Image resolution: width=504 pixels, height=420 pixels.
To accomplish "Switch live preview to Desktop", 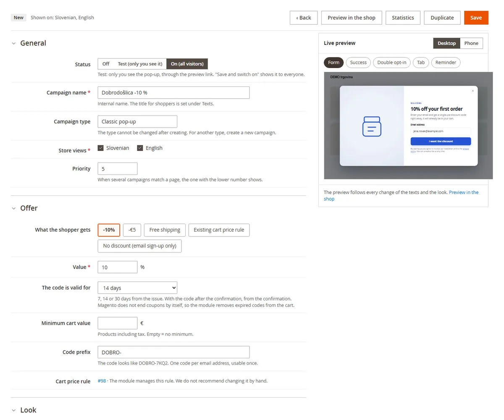I will [x=446, y=43].
